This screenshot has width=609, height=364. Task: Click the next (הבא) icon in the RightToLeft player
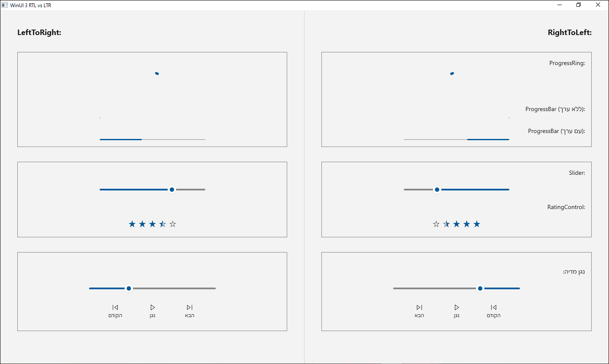tap(419, 307)
